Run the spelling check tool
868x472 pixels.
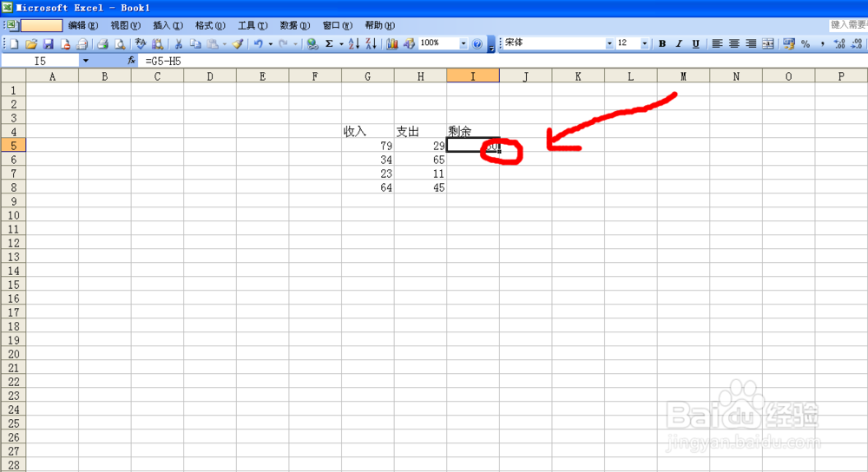141,43
